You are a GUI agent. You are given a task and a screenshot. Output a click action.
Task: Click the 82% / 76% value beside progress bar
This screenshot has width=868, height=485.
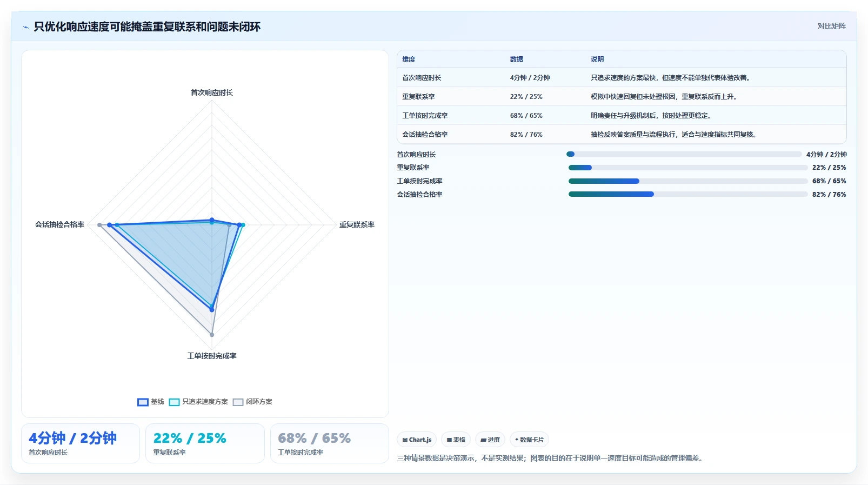829,195
